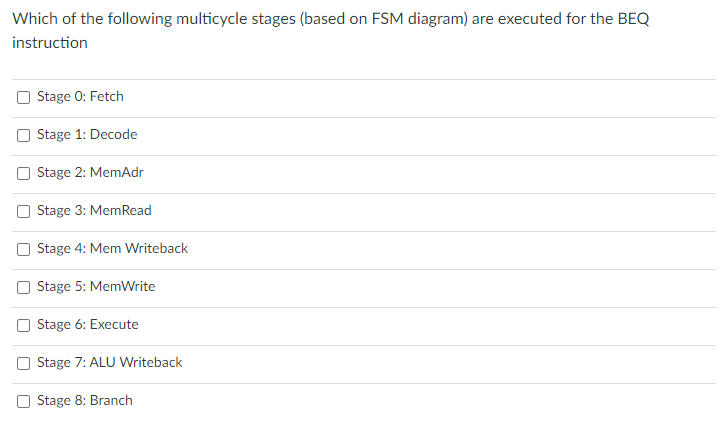728x426 pixels.
Task: Select the Stage 3: MemRead checkbox
Action: point(23,211)
